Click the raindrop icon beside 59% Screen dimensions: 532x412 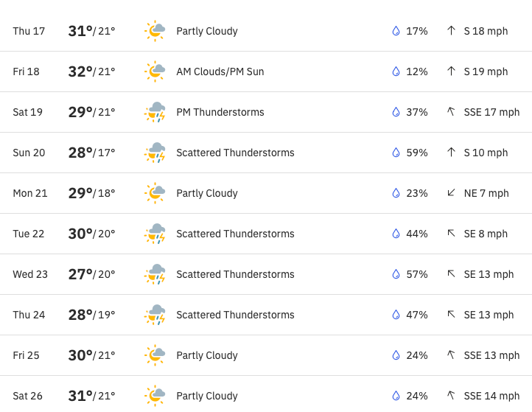[x=396, y=153]
